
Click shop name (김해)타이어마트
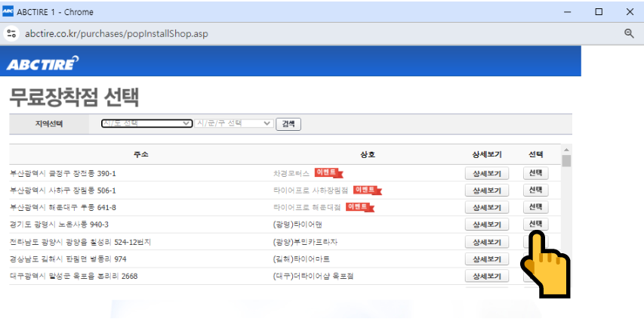(301, 259)
